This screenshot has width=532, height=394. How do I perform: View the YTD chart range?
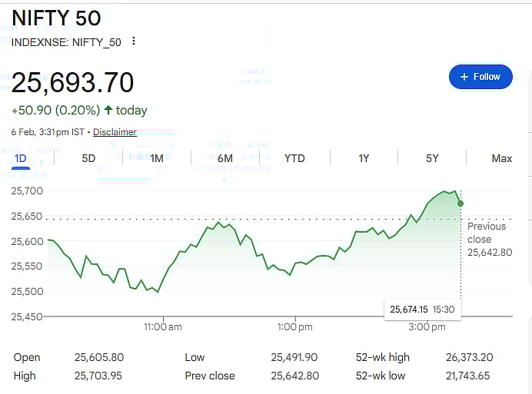(294, 158)
